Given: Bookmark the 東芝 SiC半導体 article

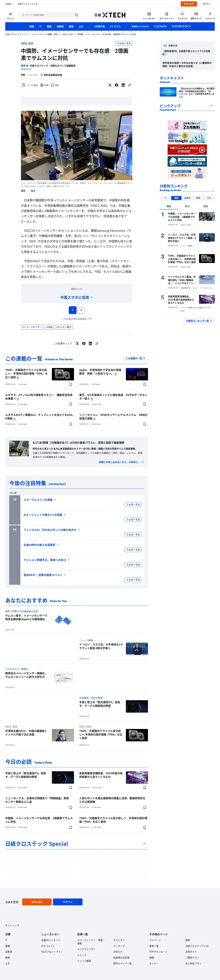Looking at the screenshot, I should [145, 404].
